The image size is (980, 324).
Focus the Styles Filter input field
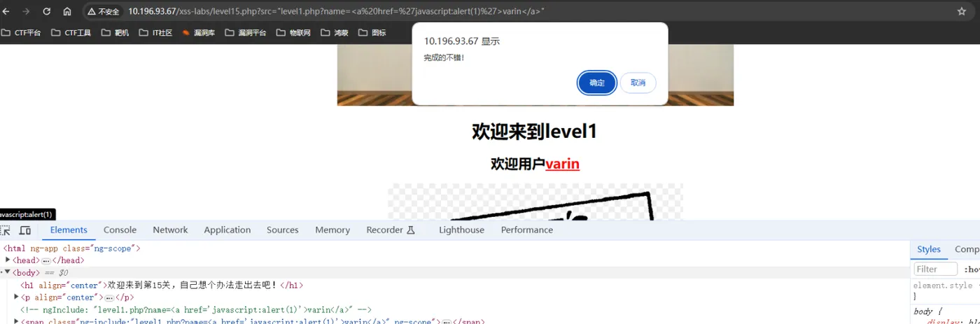tap(936, 269)
